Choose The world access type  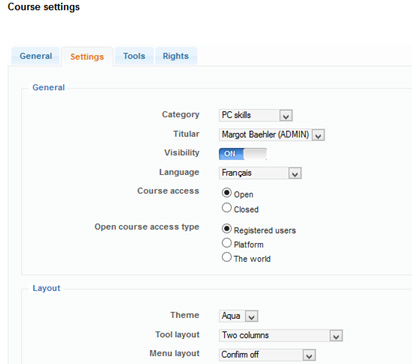point(227,257)
